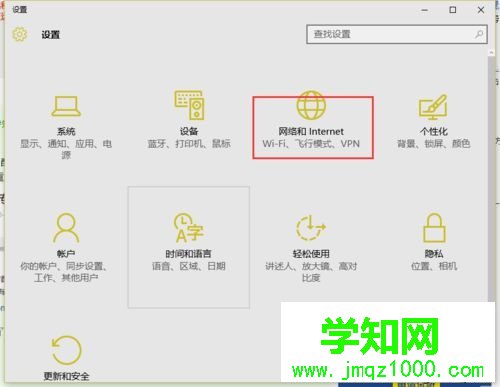Click the 时间和语言 label text

[x=189, y=254]
